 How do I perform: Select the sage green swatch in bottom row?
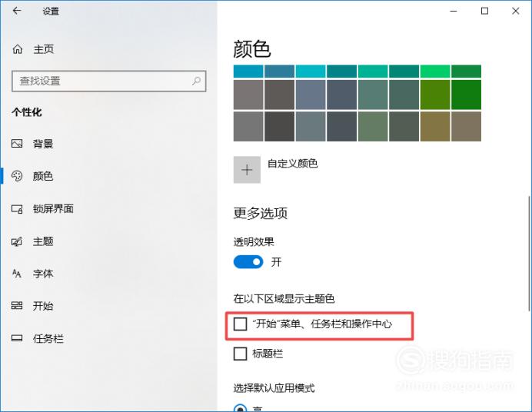point(373,126)
